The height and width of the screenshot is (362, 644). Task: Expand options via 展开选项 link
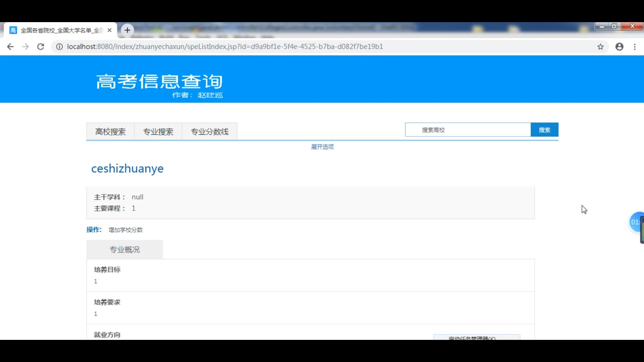[x=322, y=147]
